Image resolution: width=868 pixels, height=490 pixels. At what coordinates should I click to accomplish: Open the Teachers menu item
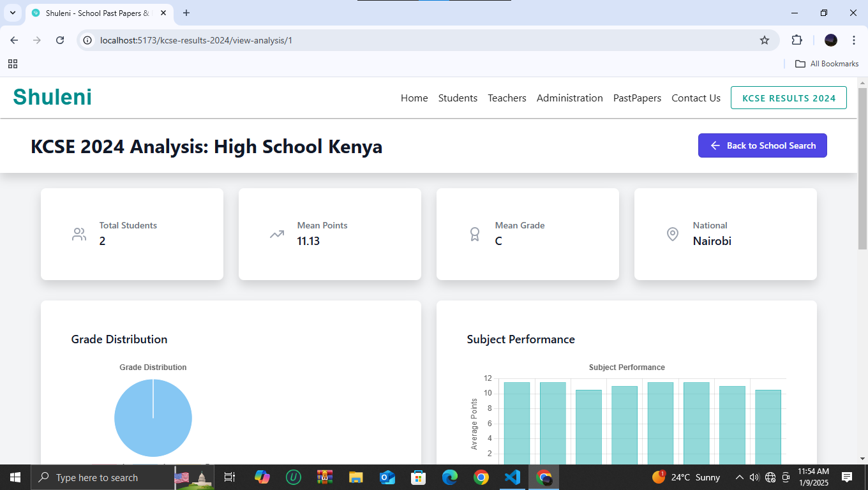point(507,98)
